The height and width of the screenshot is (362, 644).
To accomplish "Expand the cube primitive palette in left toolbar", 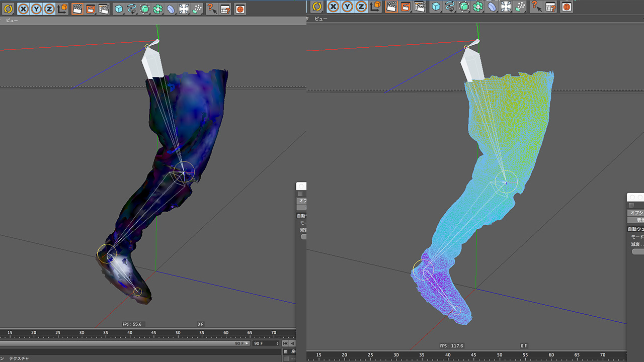I will [119, 9].
